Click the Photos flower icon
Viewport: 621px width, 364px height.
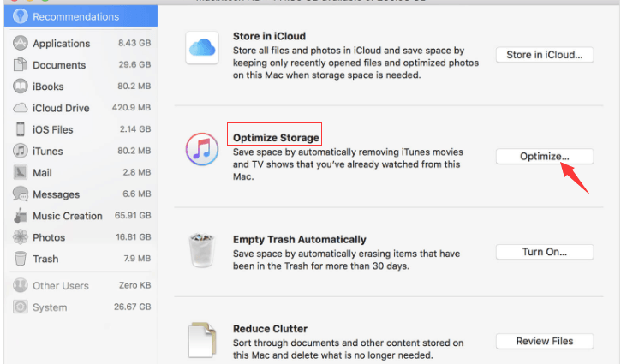pos(21,237)
